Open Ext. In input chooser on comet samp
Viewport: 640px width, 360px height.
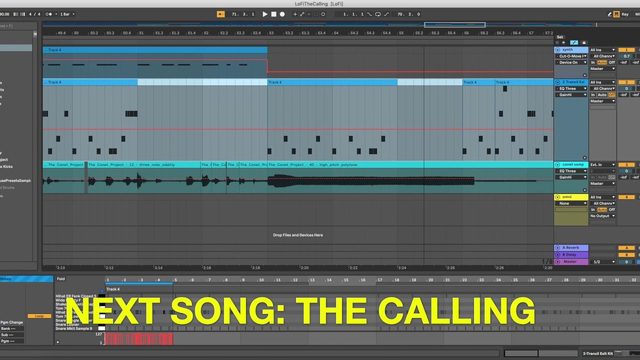602,164
